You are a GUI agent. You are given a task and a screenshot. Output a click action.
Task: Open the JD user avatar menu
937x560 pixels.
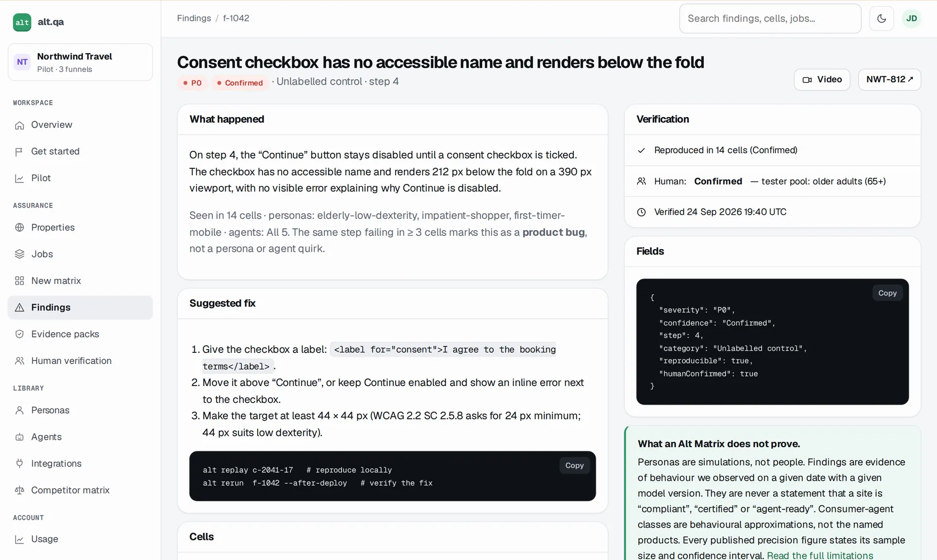click(x=911, y=19)
